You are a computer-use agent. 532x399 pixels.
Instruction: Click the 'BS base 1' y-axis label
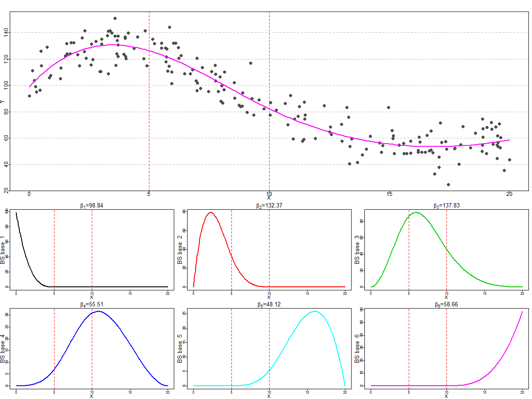(3, 250)
